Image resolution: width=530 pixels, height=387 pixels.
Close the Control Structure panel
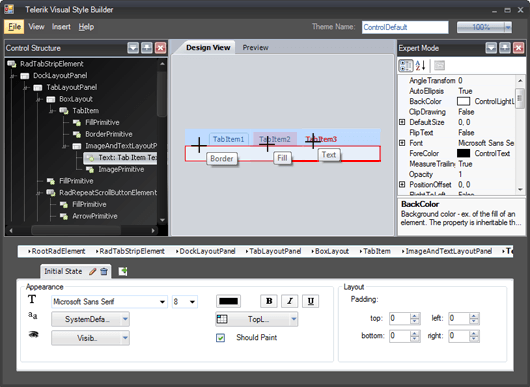pos(161,48)
